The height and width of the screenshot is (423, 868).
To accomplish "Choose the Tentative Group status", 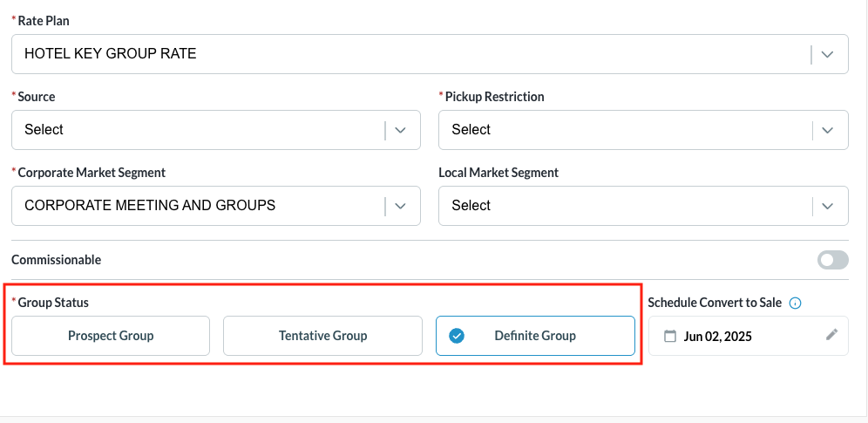I will [x=322, y=336].
